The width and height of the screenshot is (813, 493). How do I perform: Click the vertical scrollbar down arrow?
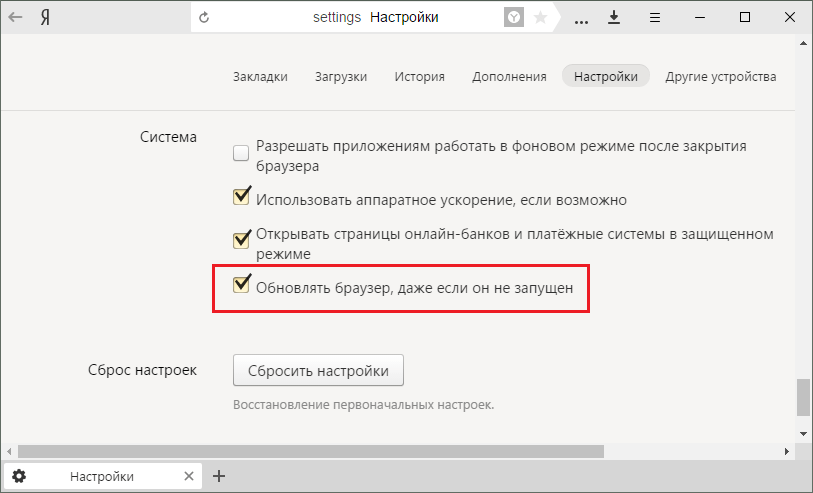804,431
